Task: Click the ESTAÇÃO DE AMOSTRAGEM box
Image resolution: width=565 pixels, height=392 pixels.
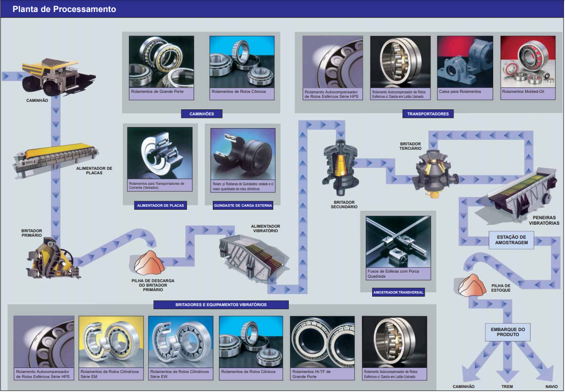Action: click(x=512, y=240)
